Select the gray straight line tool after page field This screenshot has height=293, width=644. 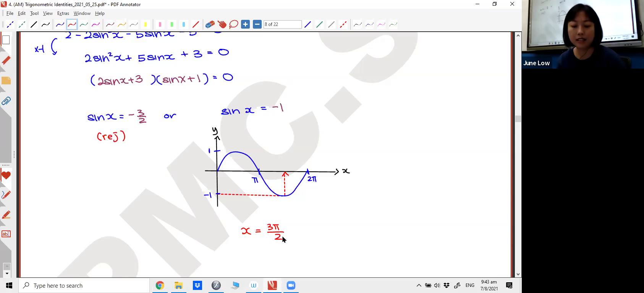pyautogui.click(x=331, y=24)
